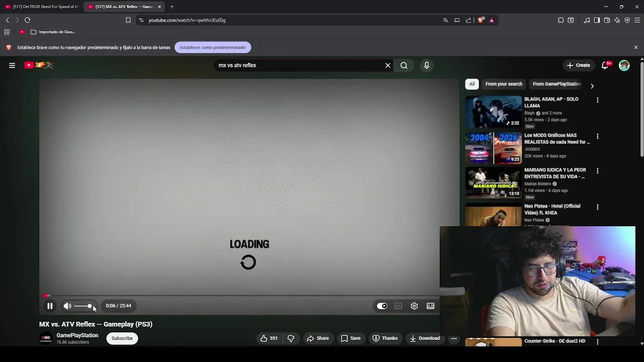Pause the video with the pause button

[x=50, y=306]
